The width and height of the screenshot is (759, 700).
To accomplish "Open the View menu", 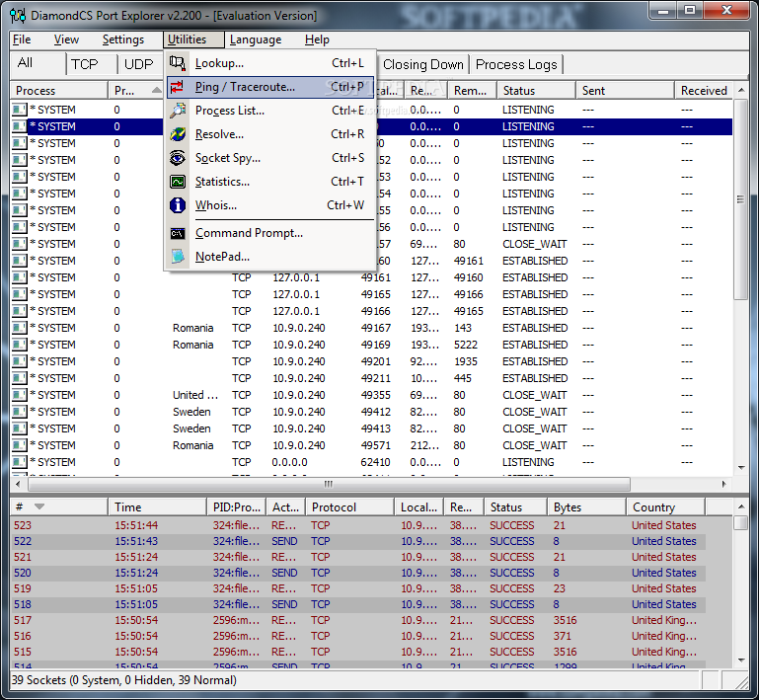I will [x=66, y=39].
